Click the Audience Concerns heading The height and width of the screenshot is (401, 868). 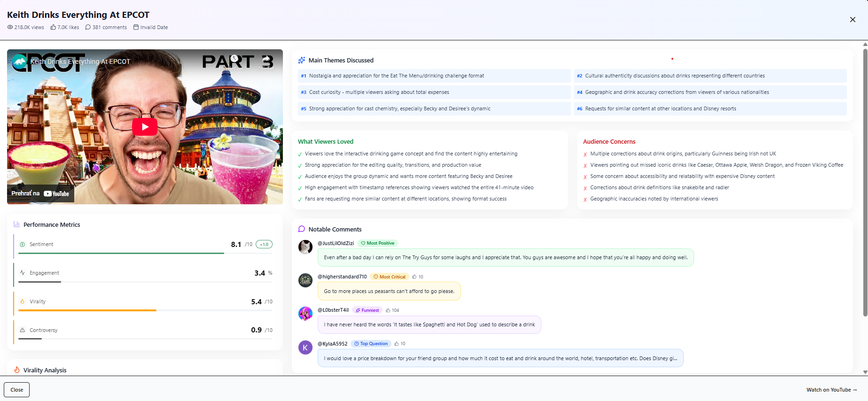pos(609,141)
